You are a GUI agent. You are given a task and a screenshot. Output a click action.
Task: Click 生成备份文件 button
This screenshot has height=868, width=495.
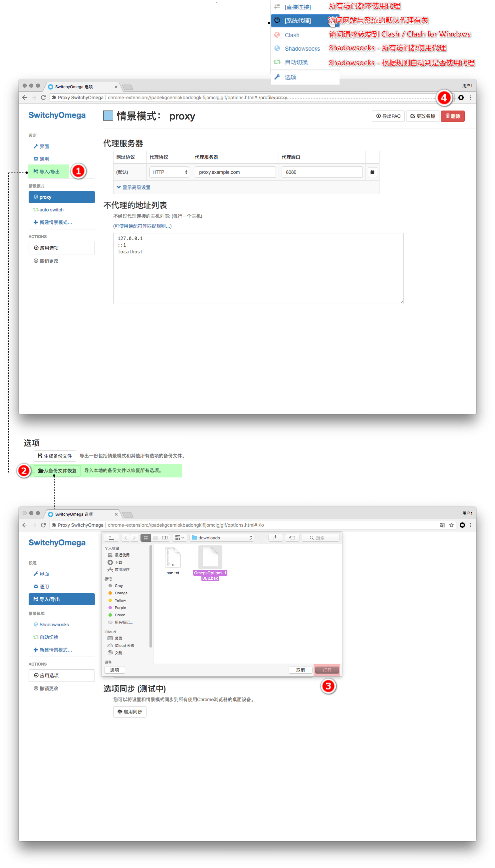click(55, 455)
